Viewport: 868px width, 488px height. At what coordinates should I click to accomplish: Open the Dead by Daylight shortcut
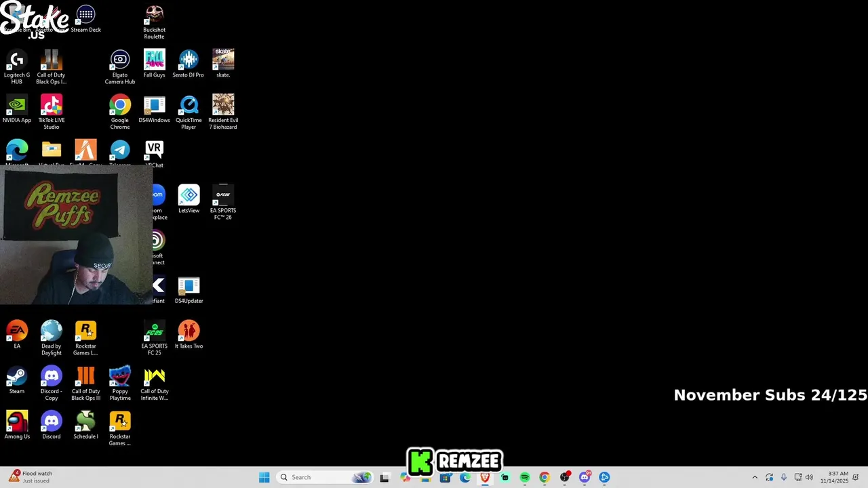point(52,338)
